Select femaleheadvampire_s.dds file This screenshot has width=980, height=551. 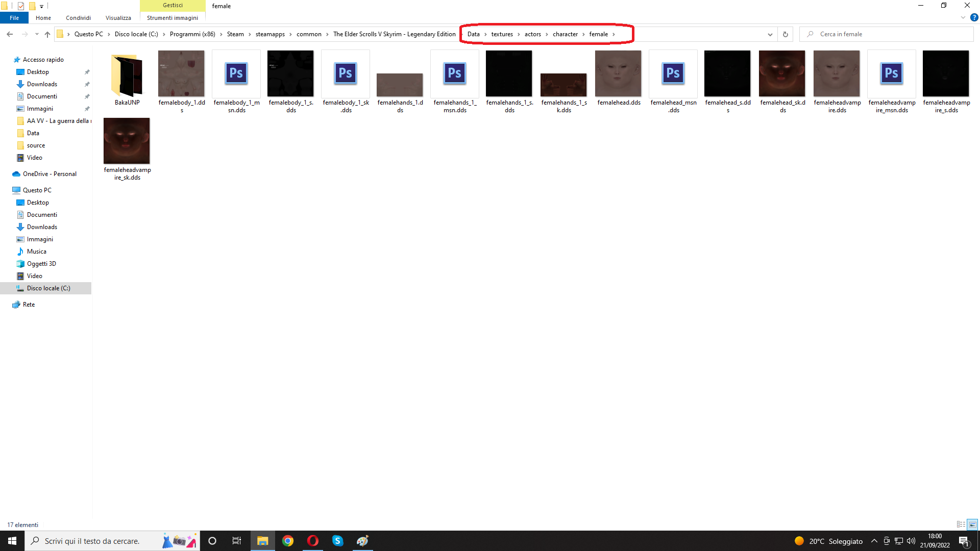pos(946,82)
